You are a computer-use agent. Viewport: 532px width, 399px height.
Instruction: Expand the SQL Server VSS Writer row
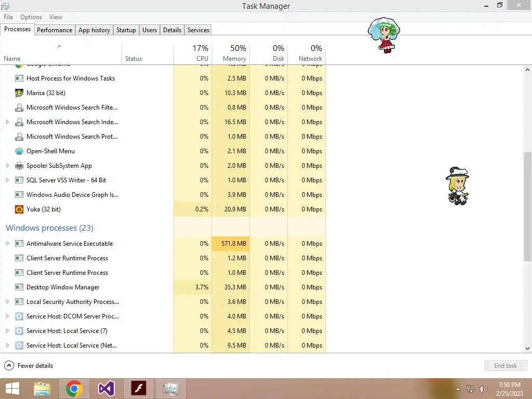(7, 180)
